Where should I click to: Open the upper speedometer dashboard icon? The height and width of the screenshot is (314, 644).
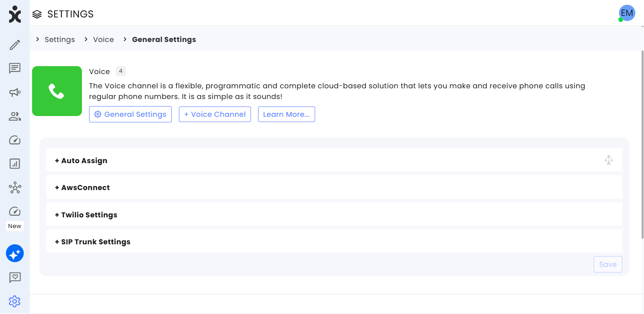click(x=15, y=140)
